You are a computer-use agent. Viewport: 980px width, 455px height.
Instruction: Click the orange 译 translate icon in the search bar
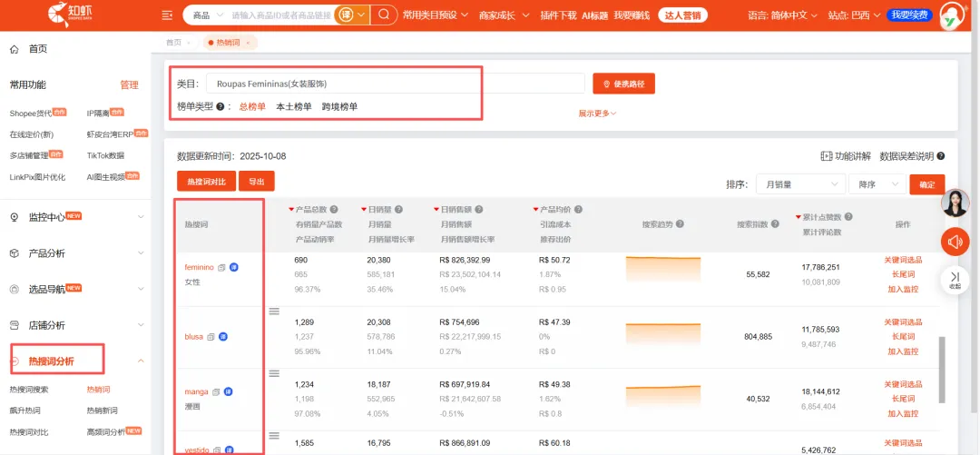tap(346, 15)
